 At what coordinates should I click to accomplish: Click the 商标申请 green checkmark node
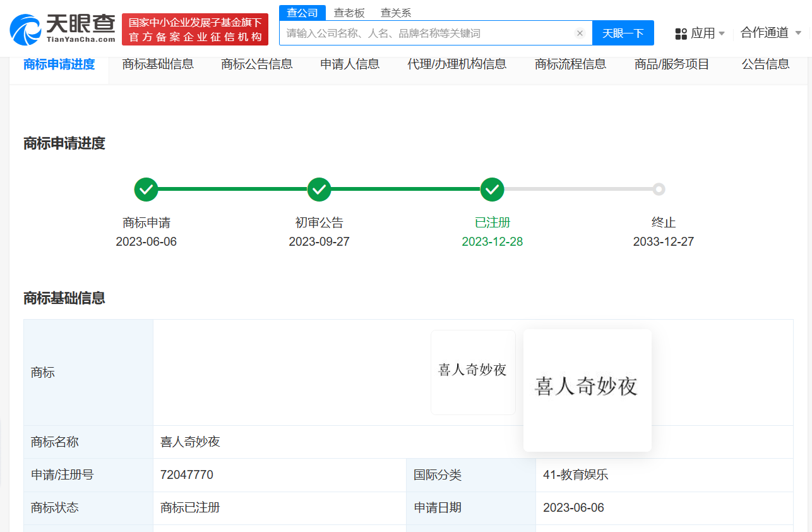pyautogui.click(x=146, y=189)
